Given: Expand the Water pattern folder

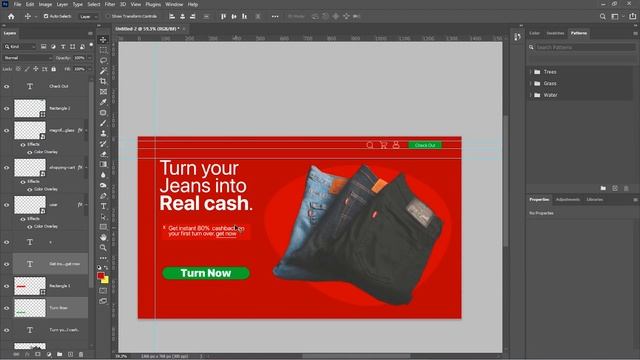Looking at the screenshot, I should [x=531, y=95].
